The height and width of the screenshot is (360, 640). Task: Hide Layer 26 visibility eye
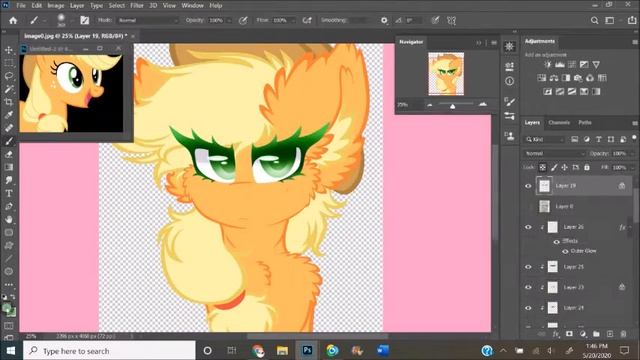pos(528,227)
